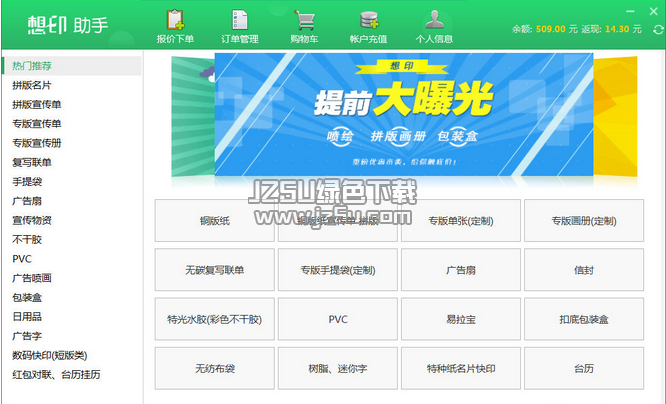Click the 返现 14.30 cashback text
Screen dimensions: 666x404
[x=611, y=29]
